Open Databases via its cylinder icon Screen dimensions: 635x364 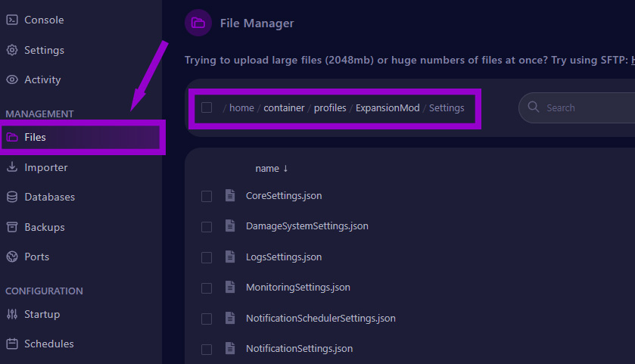[x=11, y=198]
